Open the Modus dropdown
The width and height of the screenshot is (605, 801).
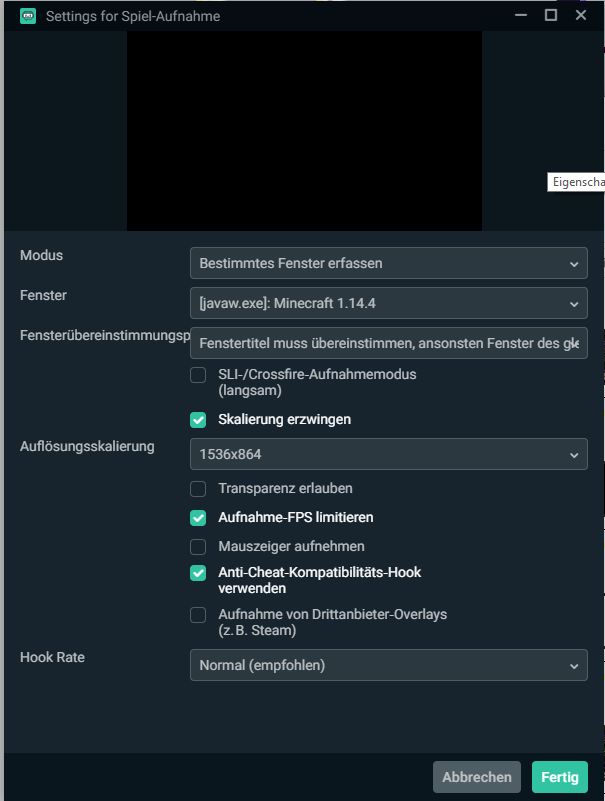pos(388,263)
